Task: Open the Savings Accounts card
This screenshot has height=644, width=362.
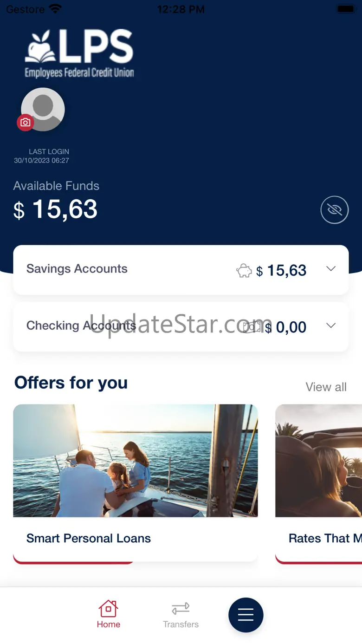Action: click(x=181, y=270)
